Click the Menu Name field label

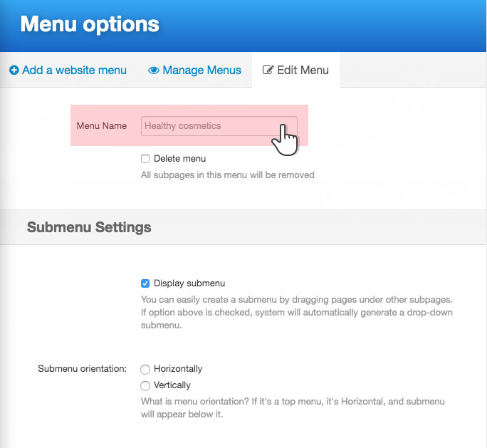(x=101, y=126)
